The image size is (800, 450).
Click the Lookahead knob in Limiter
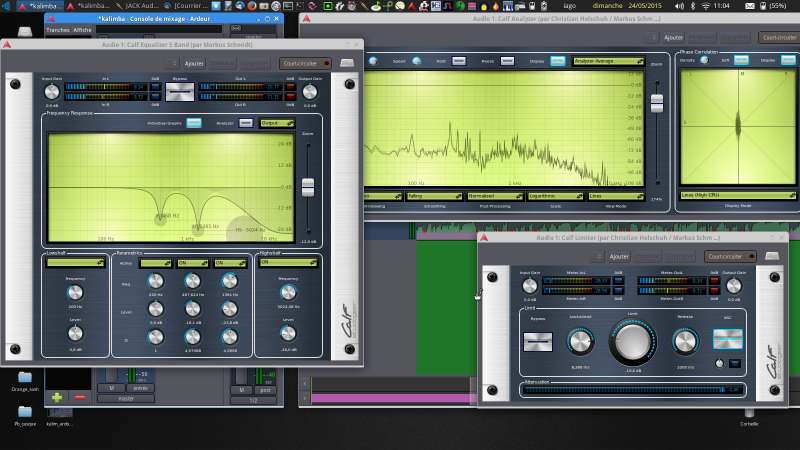tap(580, 342)
